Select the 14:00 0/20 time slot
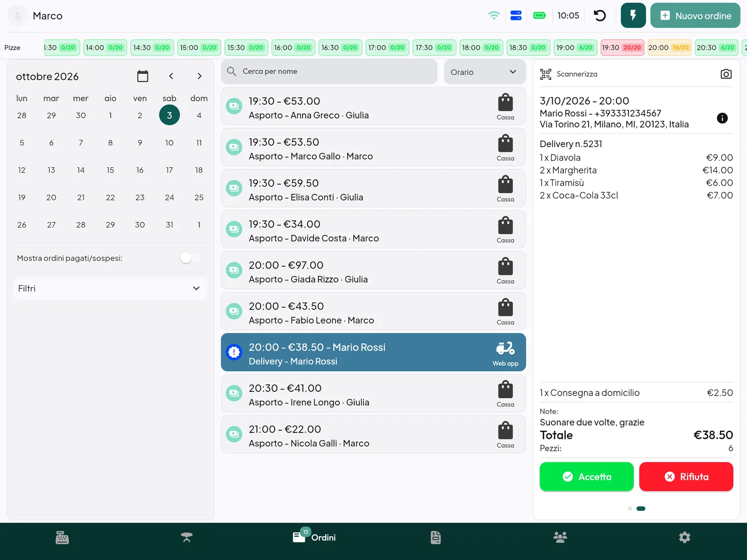The height and width of the screenshot is (560, 747). [x=105, y=48]
